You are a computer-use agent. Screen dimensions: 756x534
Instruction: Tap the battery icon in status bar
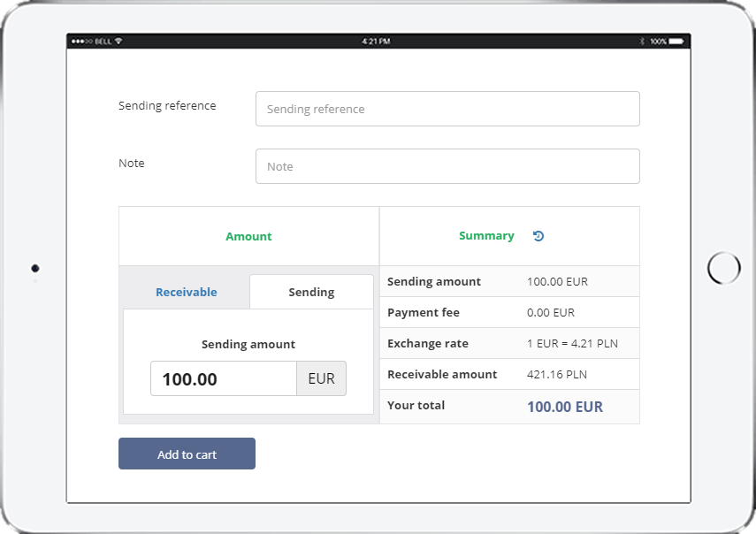click(676, 42)
